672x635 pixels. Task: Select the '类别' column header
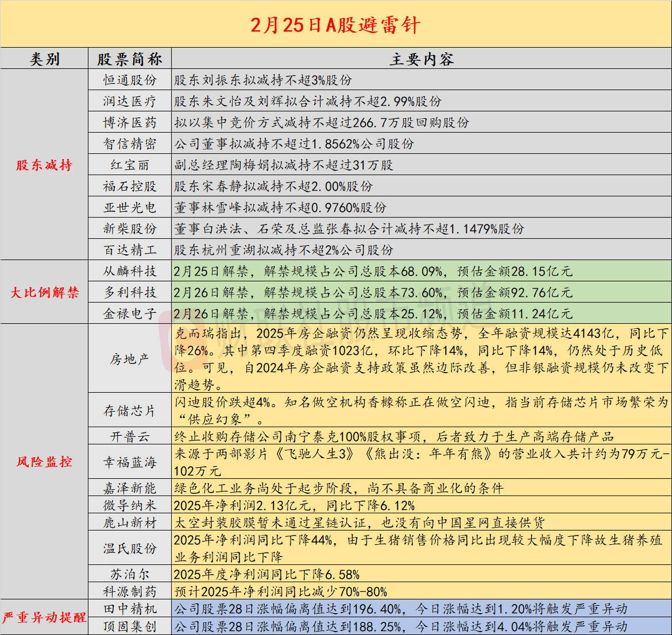pos(44,59)
